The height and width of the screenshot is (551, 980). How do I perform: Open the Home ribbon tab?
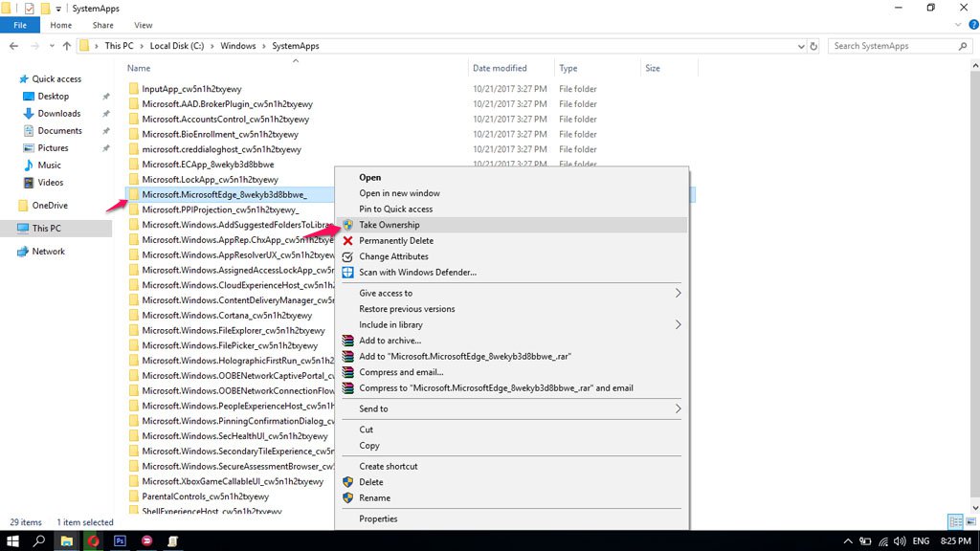60,25
